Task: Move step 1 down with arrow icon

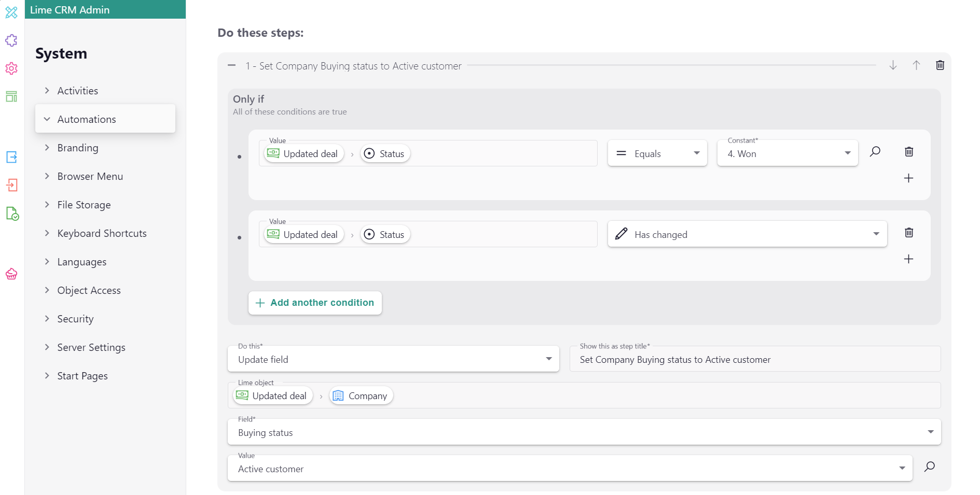Action: [893, 65]
